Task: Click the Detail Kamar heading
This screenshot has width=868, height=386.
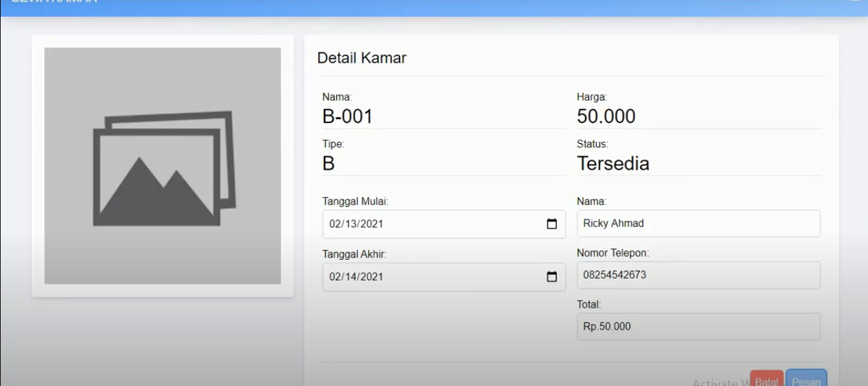Action: [x=361, y=58]
